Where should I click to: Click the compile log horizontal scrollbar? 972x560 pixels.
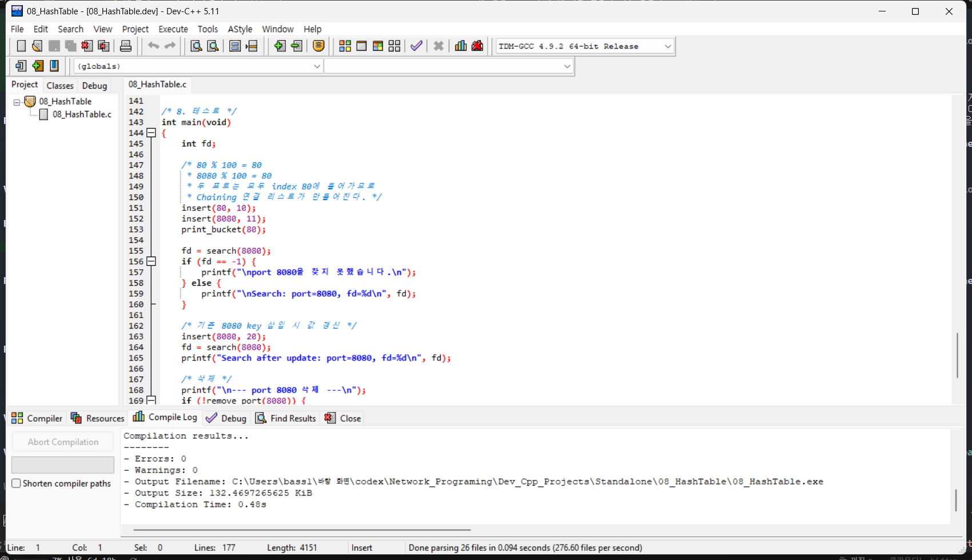(x=302, y=530)
